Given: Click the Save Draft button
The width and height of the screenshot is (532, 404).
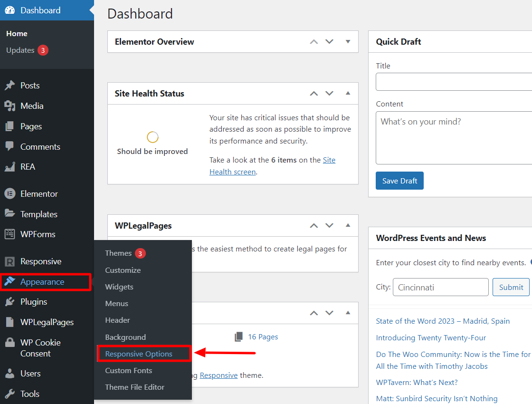Looking at the screenshot, I should (399, 181).
